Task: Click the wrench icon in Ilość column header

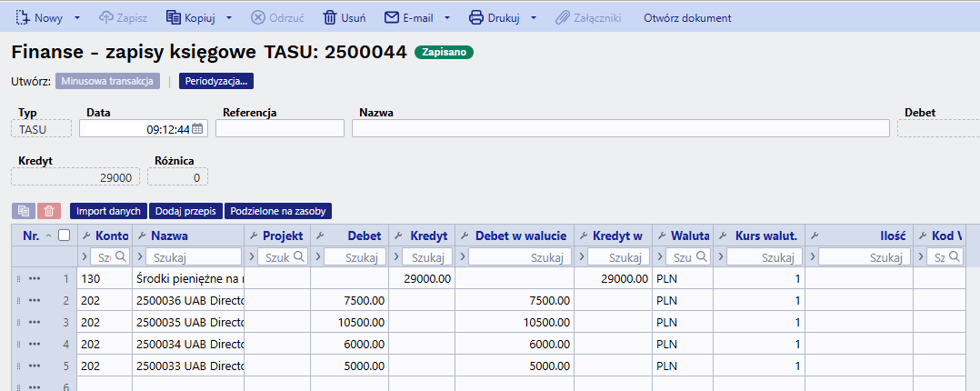Action: [x=815, y=236]
